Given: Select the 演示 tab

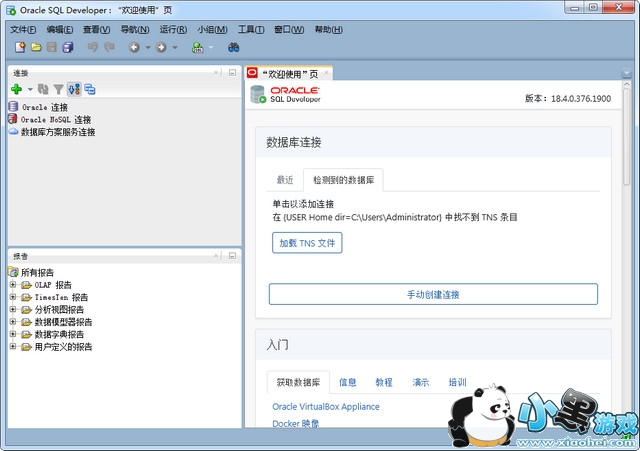Looking at the screenshot, I should [420, 382].
